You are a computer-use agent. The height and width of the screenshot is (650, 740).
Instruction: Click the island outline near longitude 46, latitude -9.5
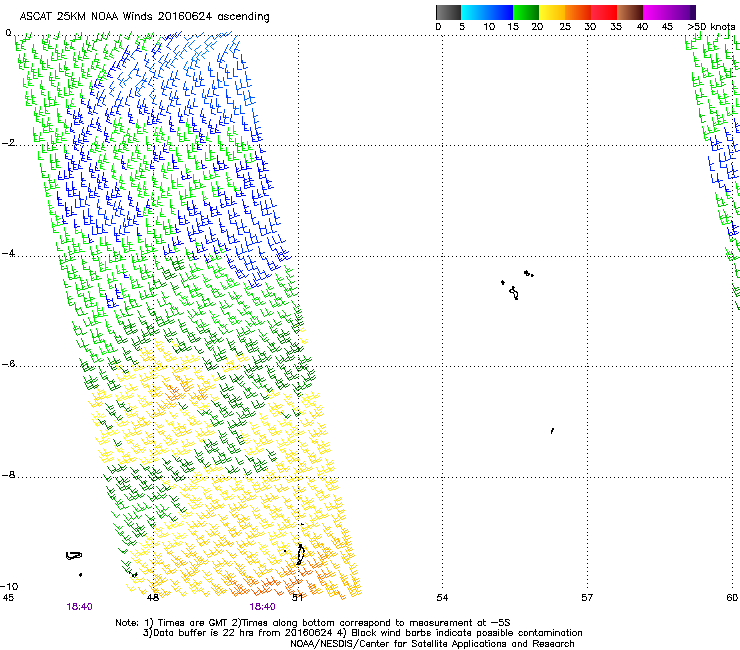click(x=74, y=556)
